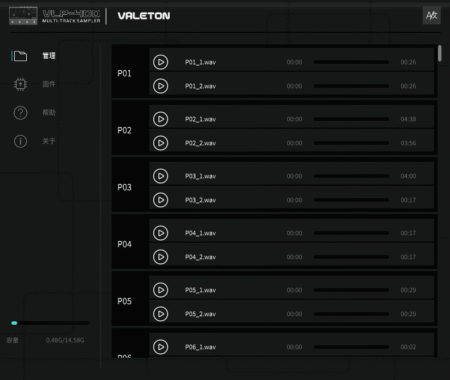This screenshot has width=450, height=380.
Task: Play the P01_2.wav track
Action: point(160,86)
